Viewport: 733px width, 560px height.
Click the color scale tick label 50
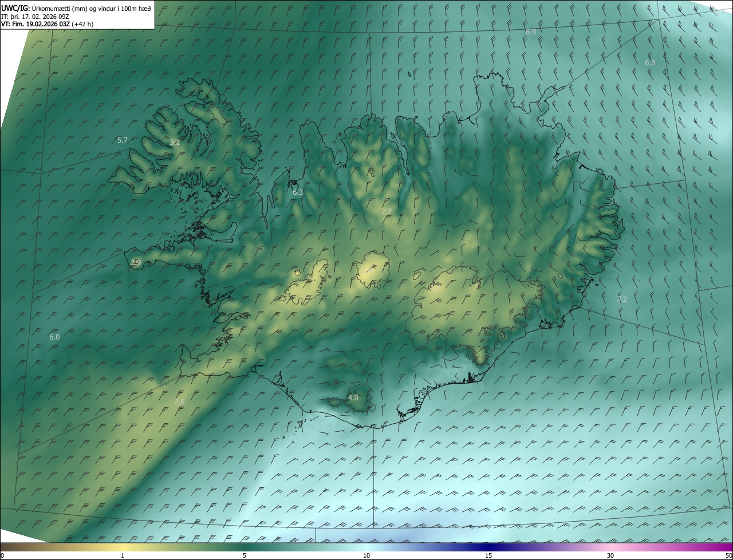click(728, 555)
